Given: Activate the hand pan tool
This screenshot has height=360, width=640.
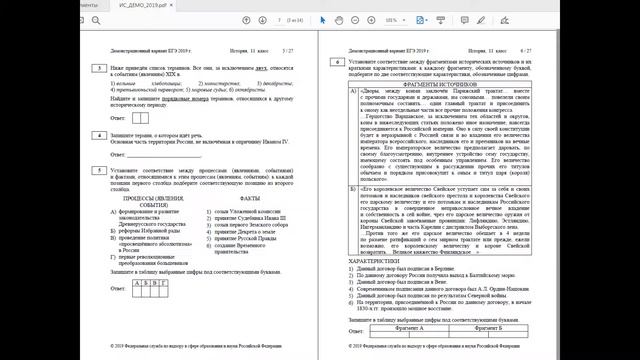Looking at the screenshot, I should click(x=339, y=20).
